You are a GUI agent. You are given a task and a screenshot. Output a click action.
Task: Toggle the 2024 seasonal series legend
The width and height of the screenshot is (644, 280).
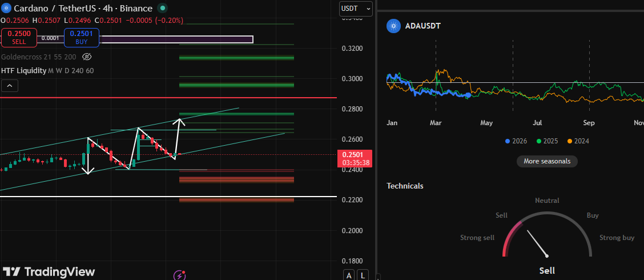tap(578, 141)
